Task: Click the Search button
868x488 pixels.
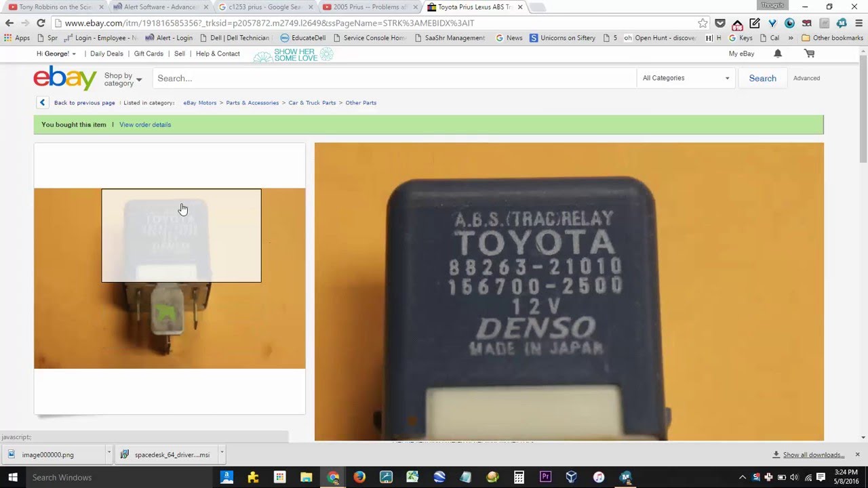Action: (762, 78)
